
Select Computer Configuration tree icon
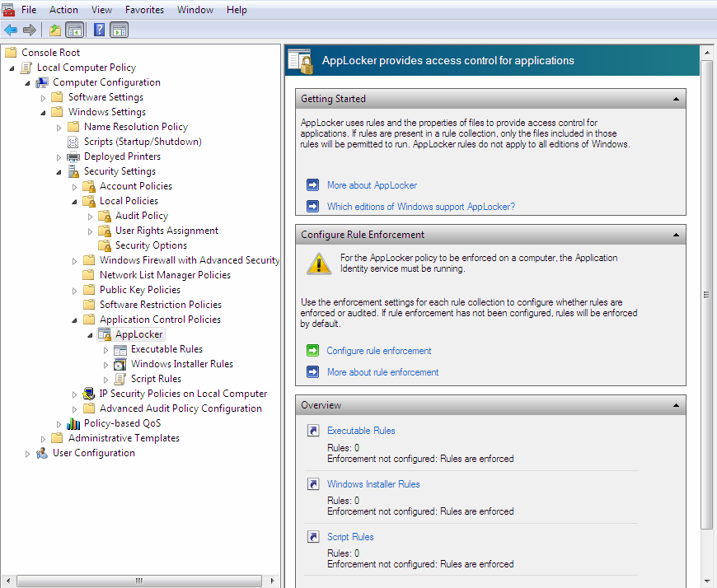42,82
